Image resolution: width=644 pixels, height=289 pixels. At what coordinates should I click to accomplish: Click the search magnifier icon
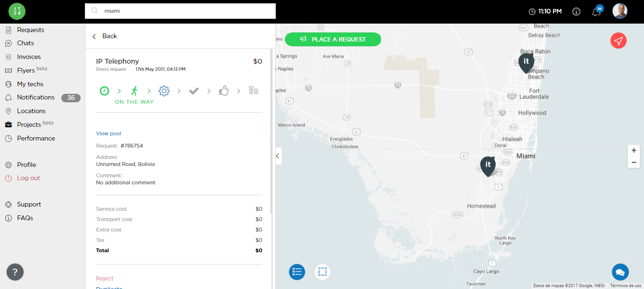coord(94,11)
